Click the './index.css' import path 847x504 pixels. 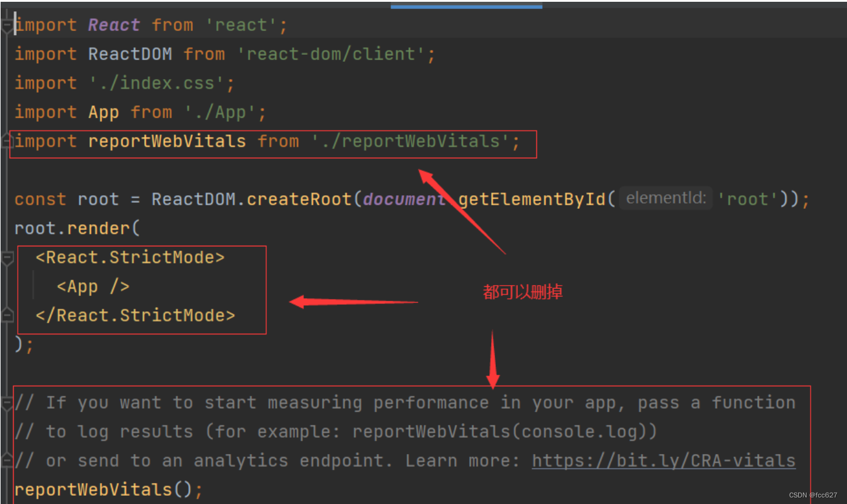pos(157,83)
